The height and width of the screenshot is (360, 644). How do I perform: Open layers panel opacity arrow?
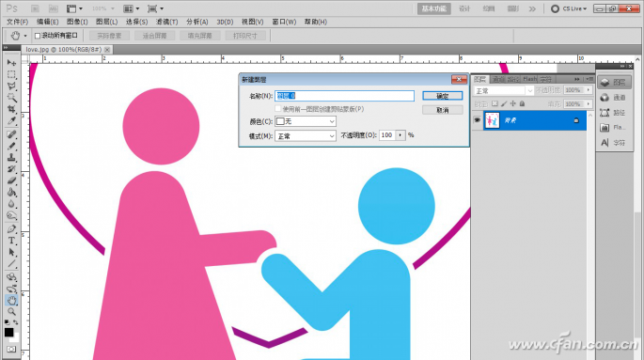coord(589,90)
